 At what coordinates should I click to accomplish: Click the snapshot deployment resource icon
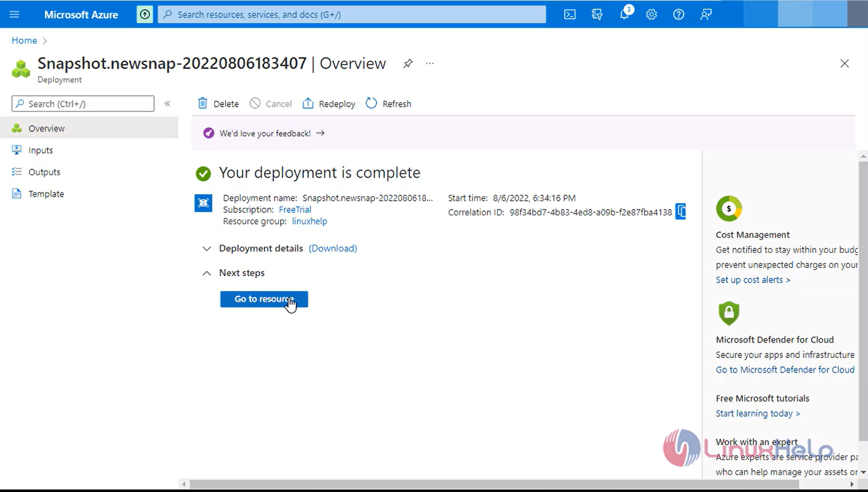tap(203, 203)
